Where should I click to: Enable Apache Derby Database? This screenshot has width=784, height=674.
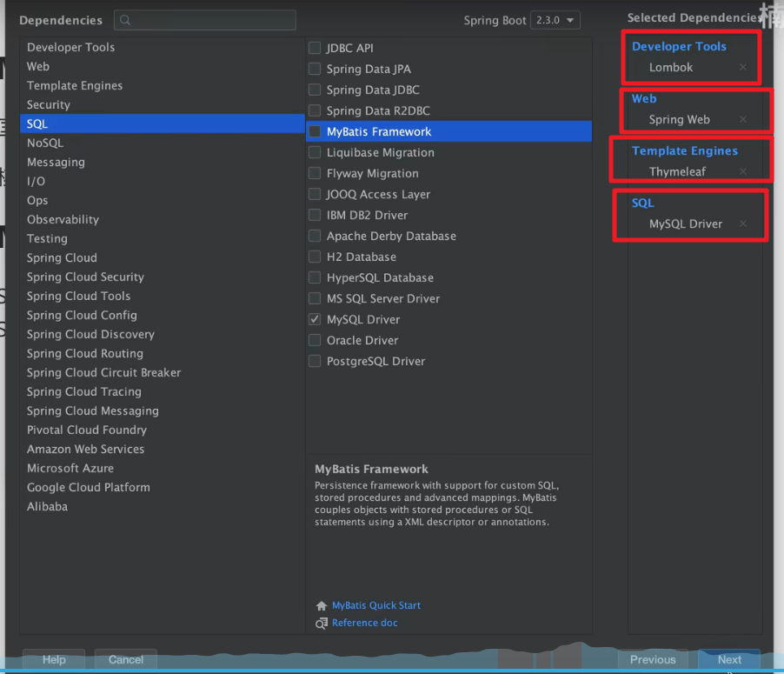pos(315,236)
